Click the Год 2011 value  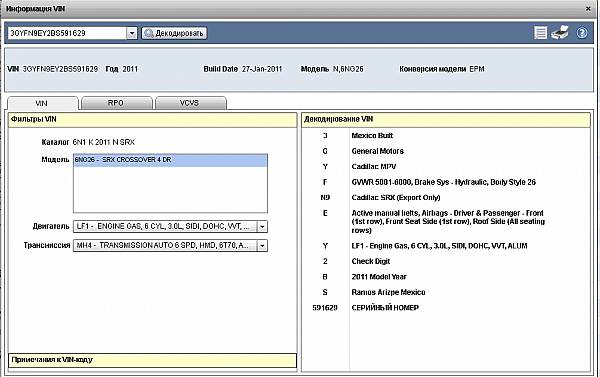click(x=130, y=69)
